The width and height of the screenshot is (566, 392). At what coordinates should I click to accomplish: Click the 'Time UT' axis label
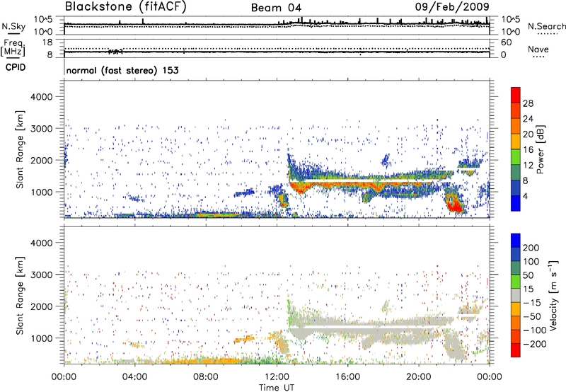277,388
